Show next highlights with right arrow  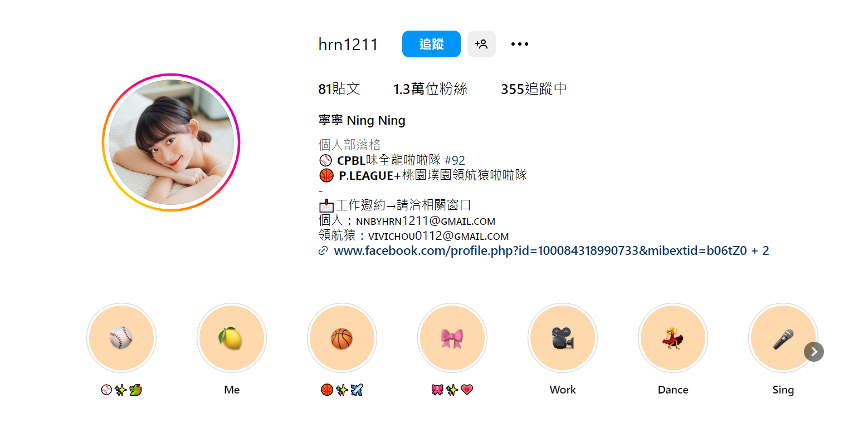coord(814,352)
